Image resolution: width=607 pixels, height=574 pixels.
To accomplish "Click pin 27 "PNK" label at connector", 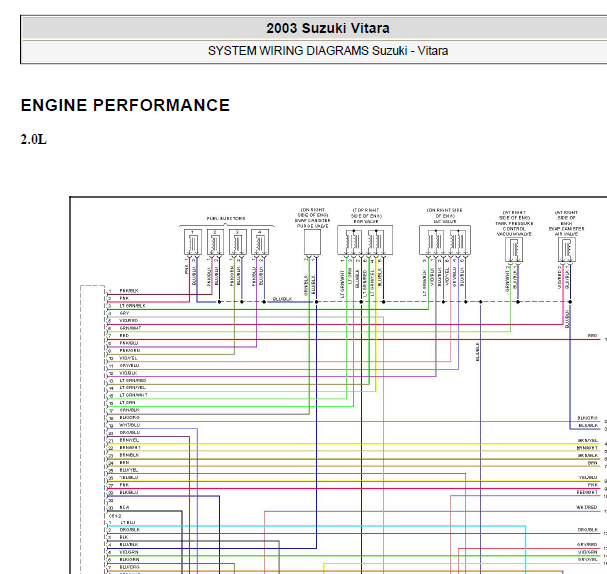I will click(124, 485).
